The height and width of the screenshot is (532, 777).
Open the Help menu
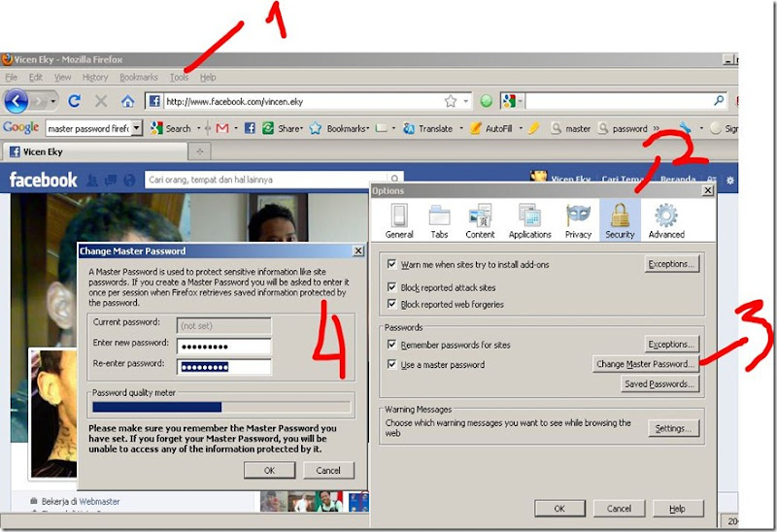coord(208,78)
